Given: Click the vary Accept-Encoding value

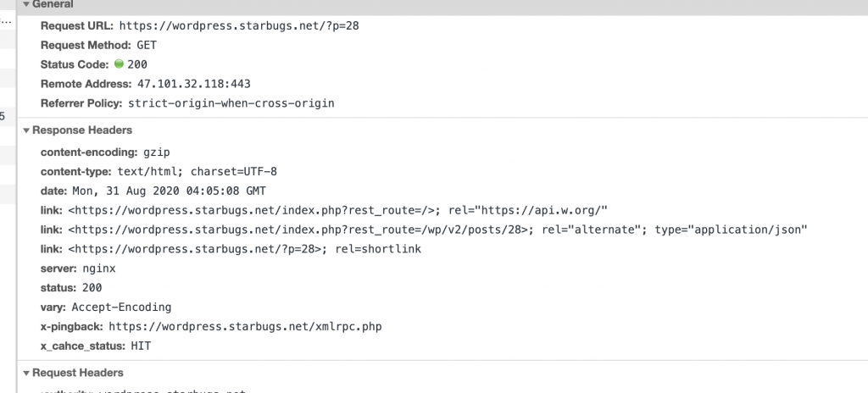Looking at the screenshot, I should (121, 307).
